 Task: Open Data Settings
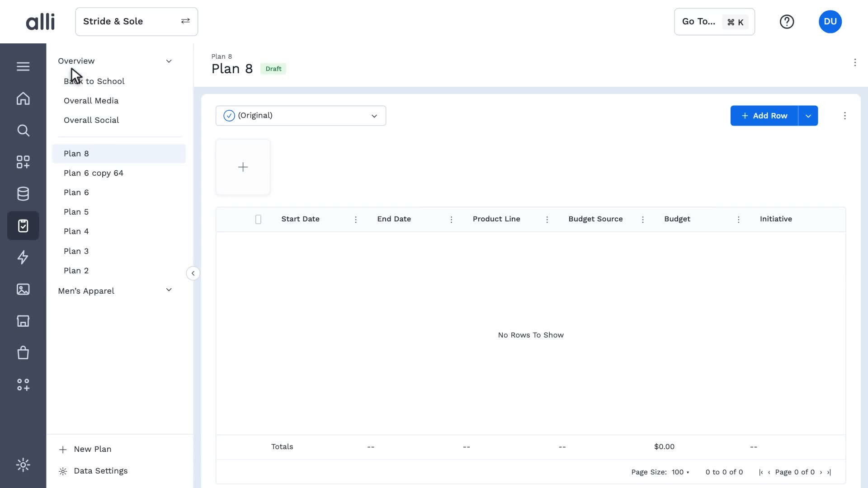[x=94, y=471]
